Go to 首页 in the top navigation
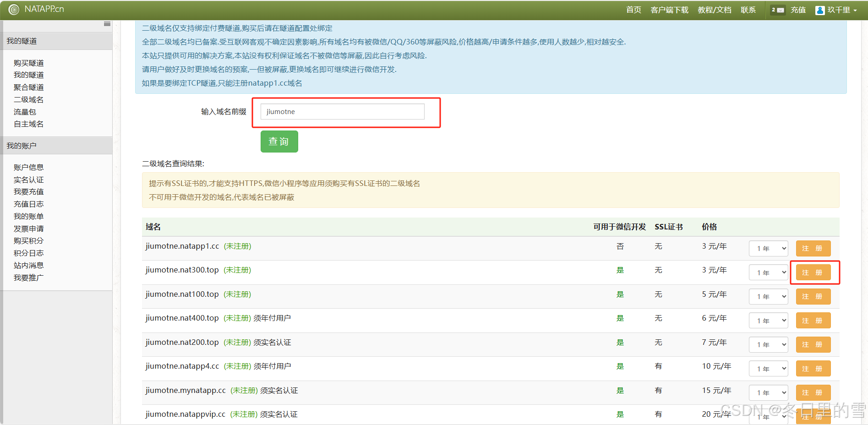868x425 pixels. coord(633,10)
